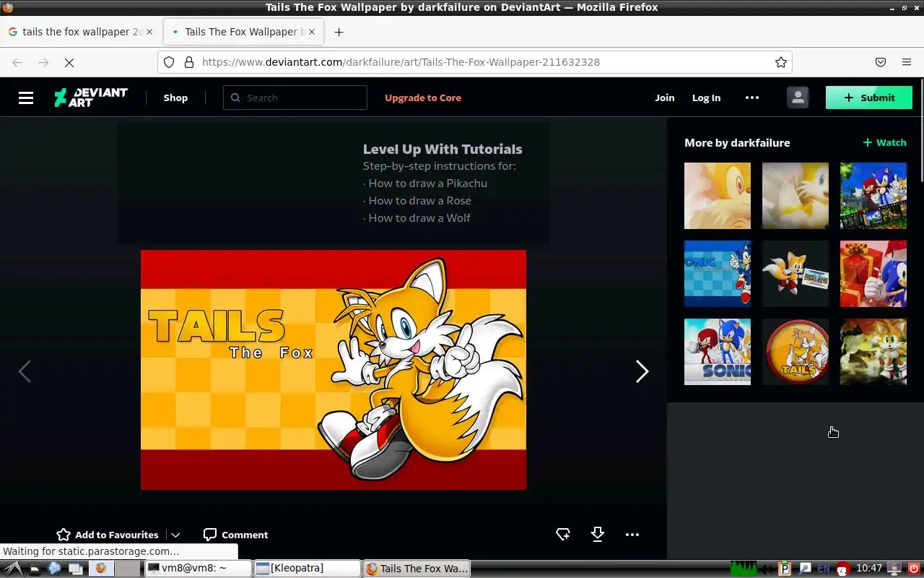Click the More by darkfailure heading
The width and height of the screenshot is (924, 578).
point(737,142)
